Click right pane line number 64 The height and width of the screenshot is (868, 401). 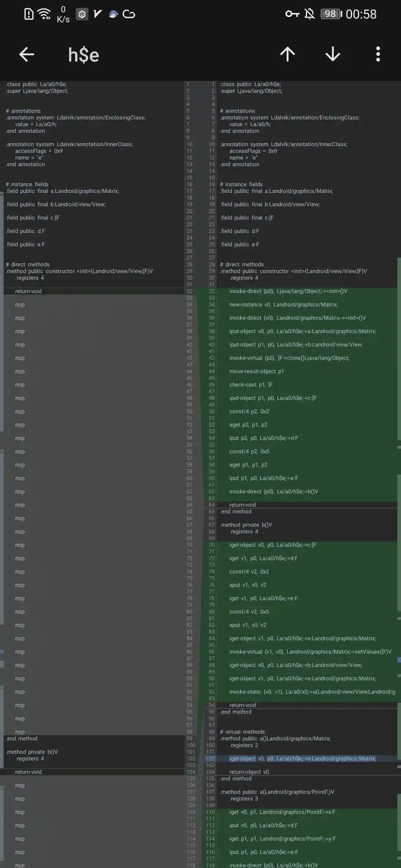[211, 505]
